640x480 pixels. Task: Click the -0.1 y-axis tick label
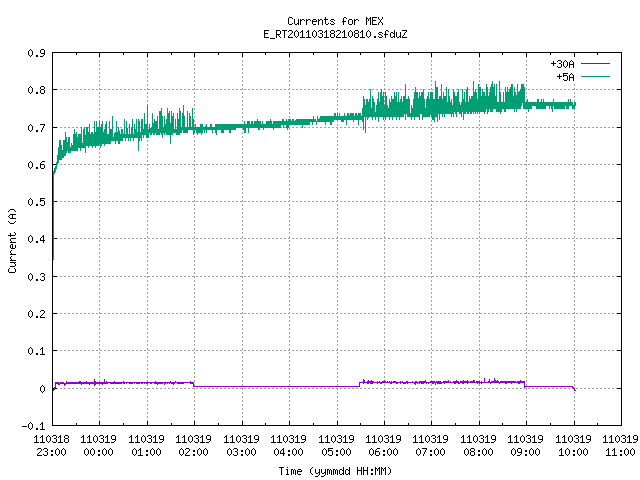(33, 426)
